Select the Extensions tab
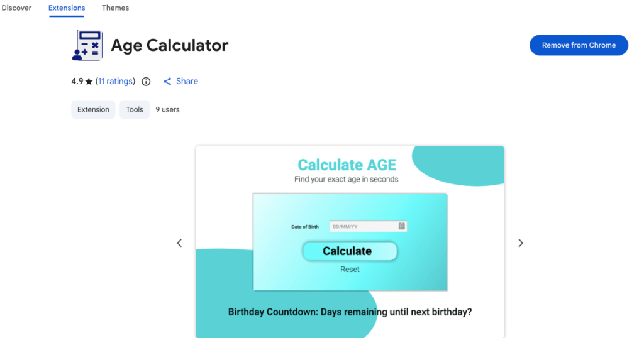The image size is (644, 338). tap(67, 8)
